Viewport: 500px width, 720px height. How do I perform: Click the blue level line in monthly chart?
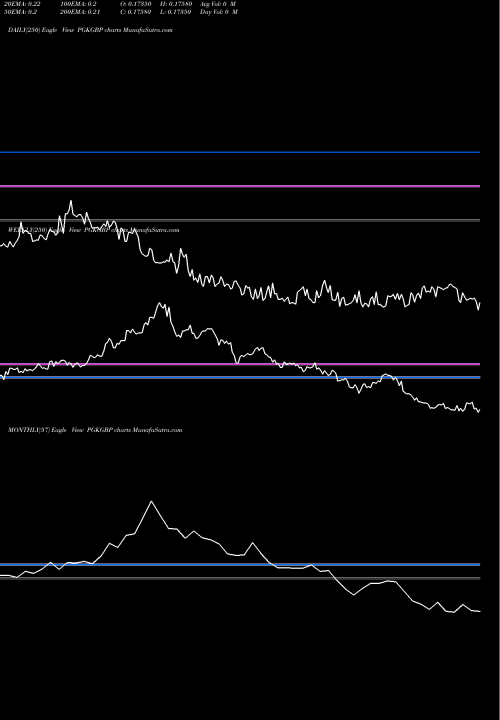pos(240,564)
